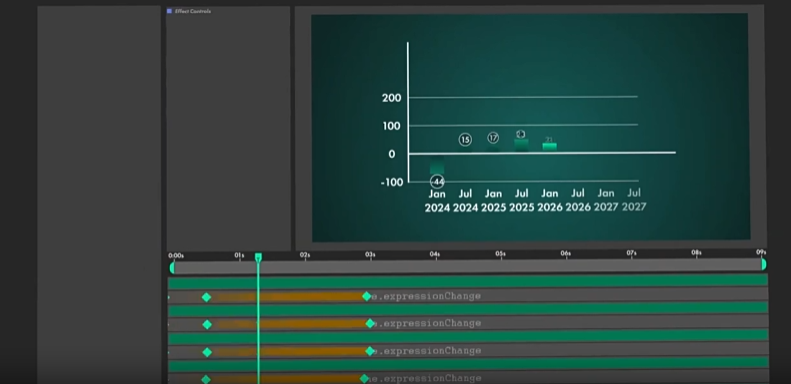791x384 pixels.
Task: Click the 0 axis label
Action: [x=392, y=154]
